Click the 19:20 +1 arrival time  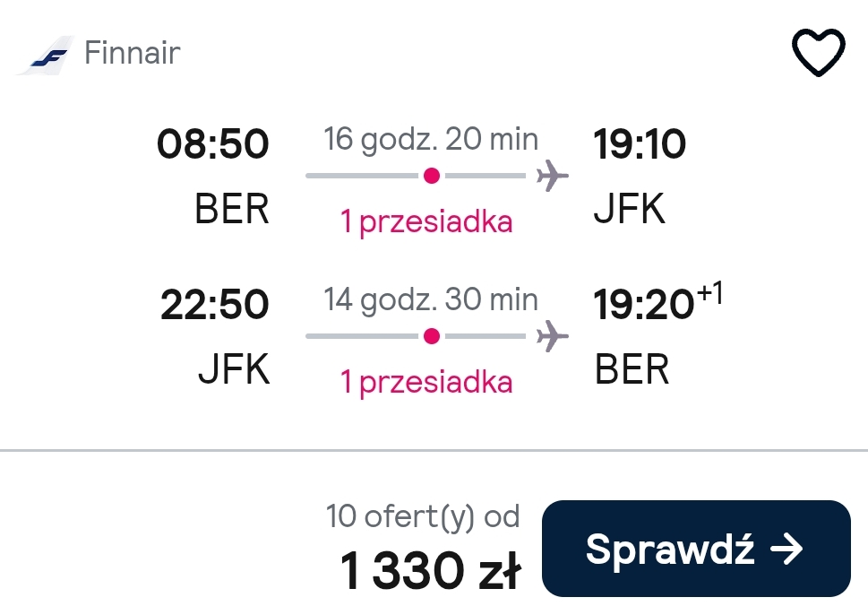click(657, 302)
